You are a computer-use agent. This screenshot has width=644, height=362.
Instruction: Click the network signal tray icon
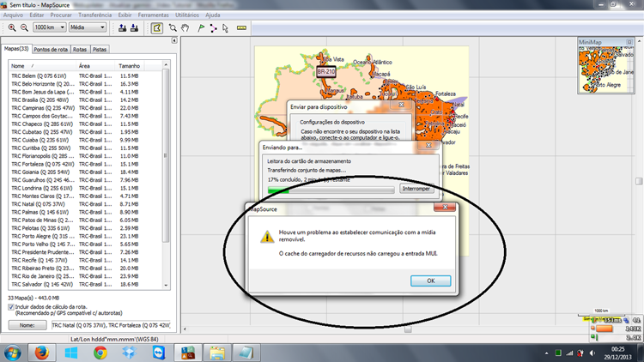(x=569, y=353)
